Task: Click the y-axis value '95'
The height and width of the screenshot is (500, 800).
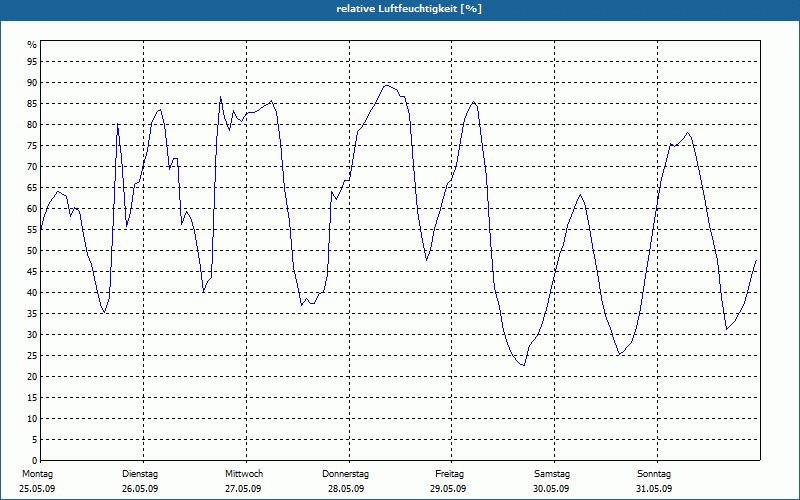Action: [32, 62]
